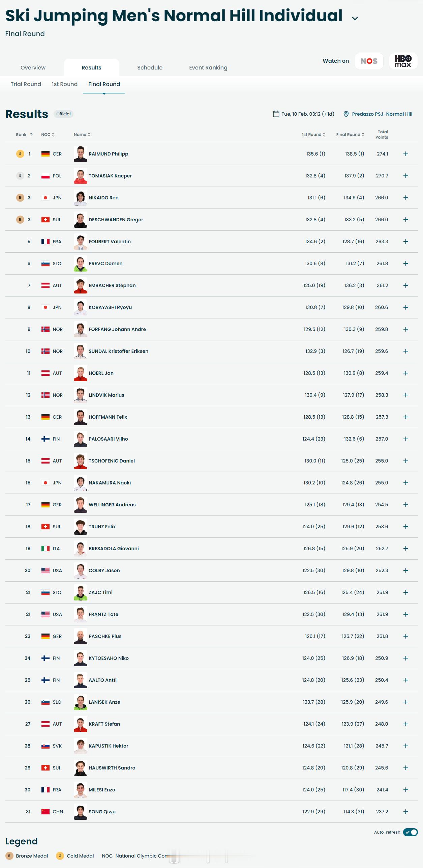
Task: Expand details for KRAFT Stefan row
Action: (x=405, y=724)
